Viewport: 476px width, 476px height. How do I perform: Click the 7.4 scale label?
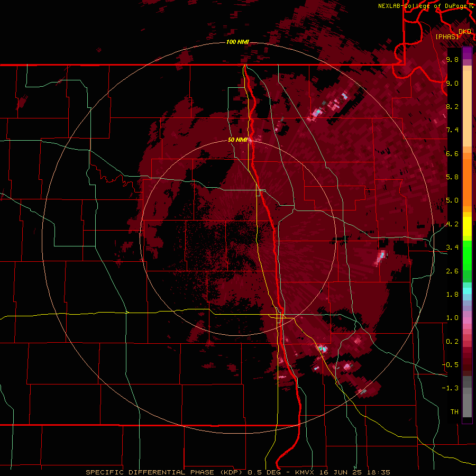452,130
